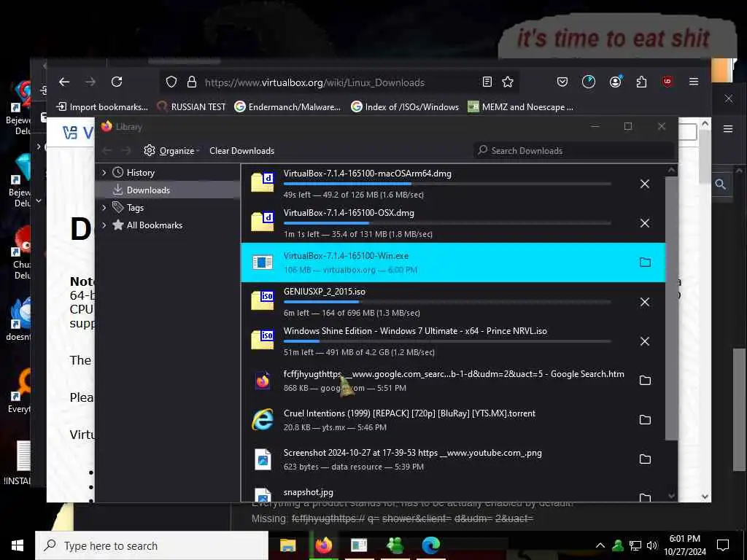Viewport: 747px width, 560px height.
Task: Open notification center icon
Action: (x=723, y=545)
